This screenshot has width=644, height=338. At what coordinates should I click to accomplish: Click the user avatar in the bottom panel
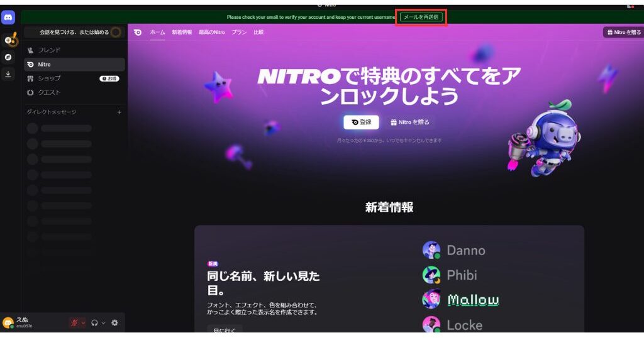8,323
